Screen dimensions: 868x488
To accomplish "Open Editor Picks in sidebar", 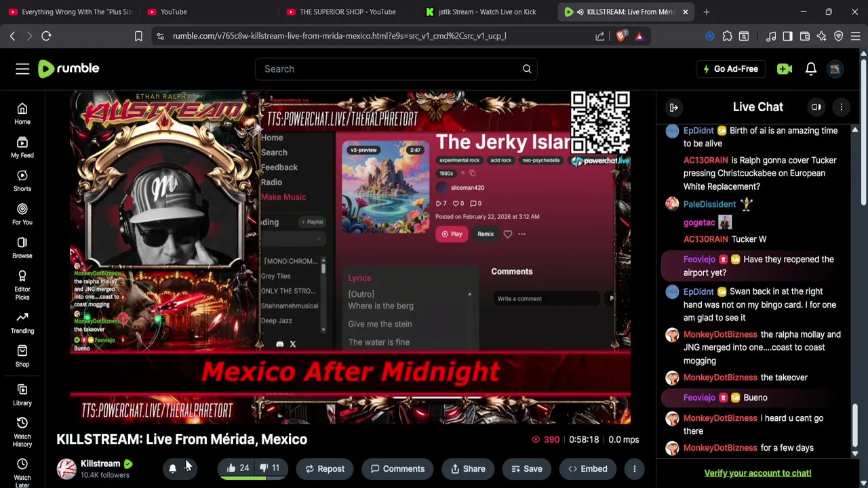I will (x=22, y=285).
